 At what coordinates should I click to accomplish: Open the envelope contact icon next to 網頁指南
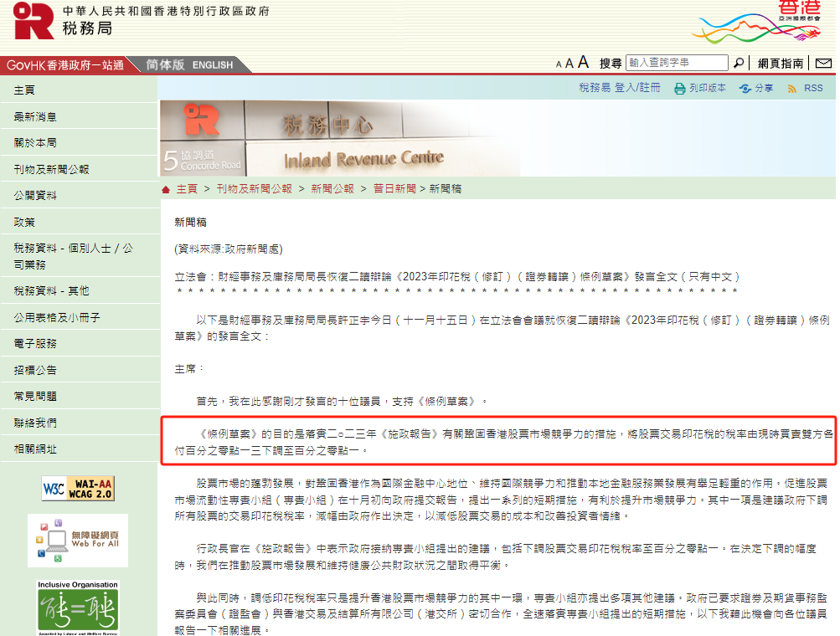[824, 62]
